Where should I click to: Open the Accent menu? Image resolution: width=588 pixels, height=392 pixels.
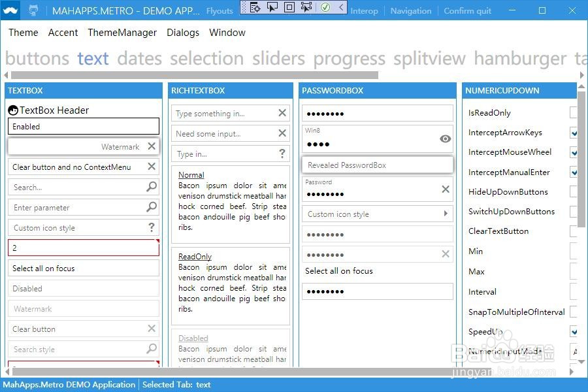(63, 33)
